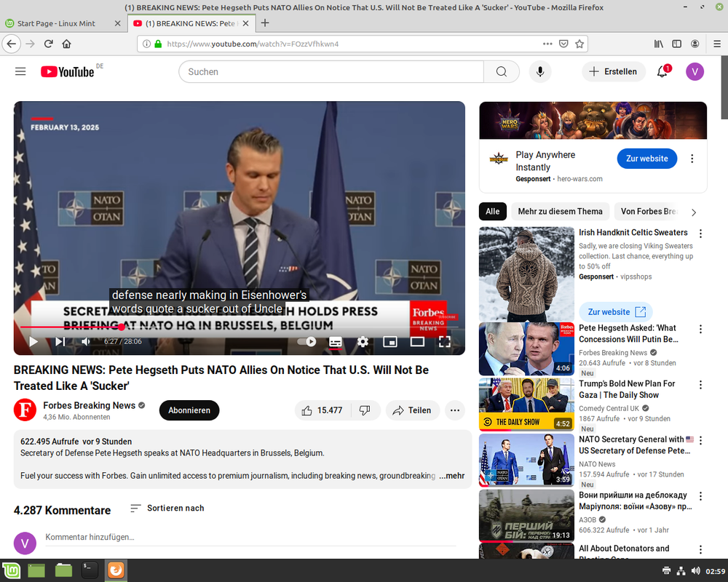728x582 pixels.
Task: Mute the video volume speaker icon
Action: coord(86,342)
